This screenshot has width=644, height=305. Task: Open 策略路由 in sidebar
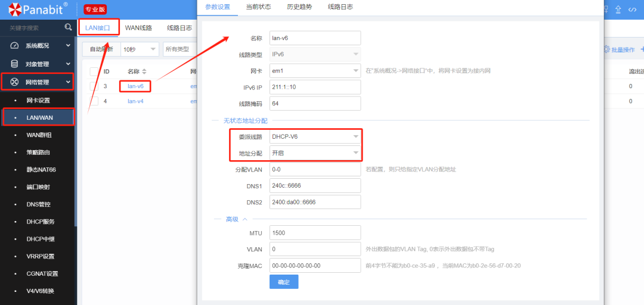pos(38,152)
